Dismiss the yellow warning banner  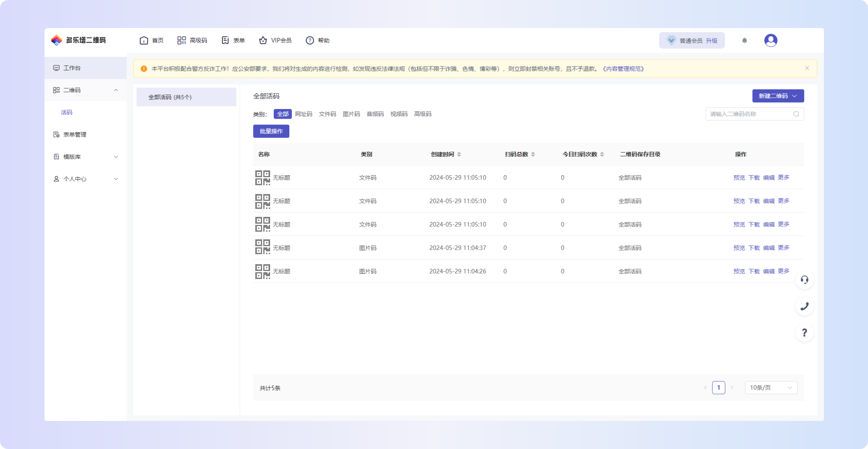pos(807,68)
